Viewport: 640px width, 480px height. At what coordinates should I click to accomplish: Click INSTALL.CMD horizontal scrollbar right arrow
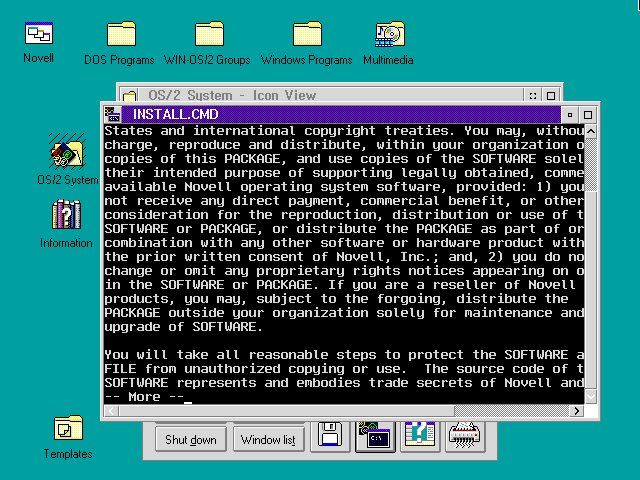(576, 411)
